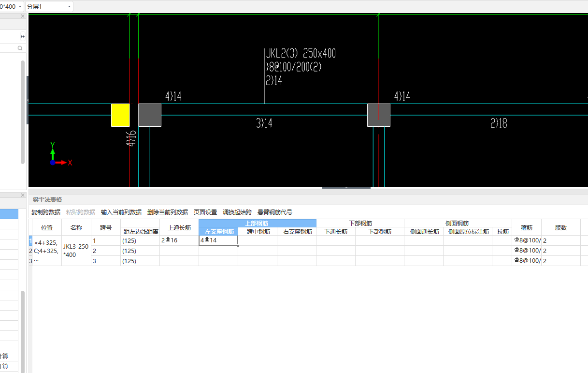Select row header 1 in the table
Screen dimensions: 588x373
[x=30, y=240]
